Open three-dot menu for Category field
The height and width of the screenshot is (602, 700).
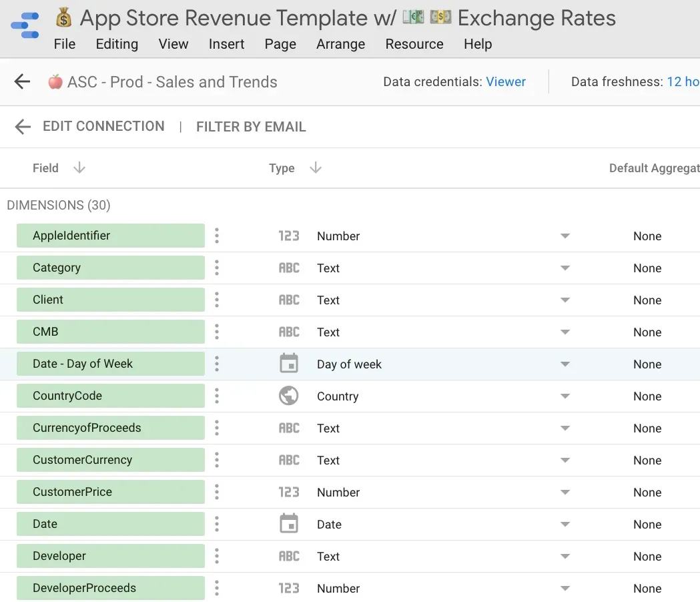point(217,268)
